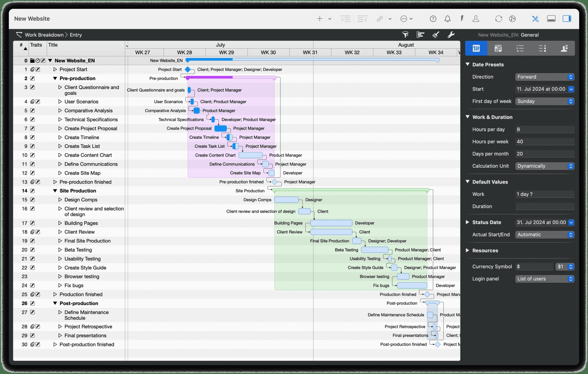The width and height of the screenshot is (588, 374).
Task: Click the pencil trait icon on row 0
Action: [43, 61]
